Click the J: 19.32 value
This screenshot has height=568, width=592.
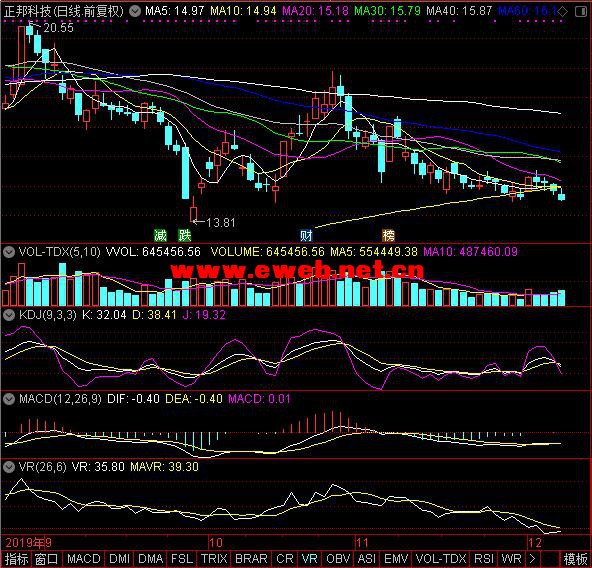tap(204, 315)
